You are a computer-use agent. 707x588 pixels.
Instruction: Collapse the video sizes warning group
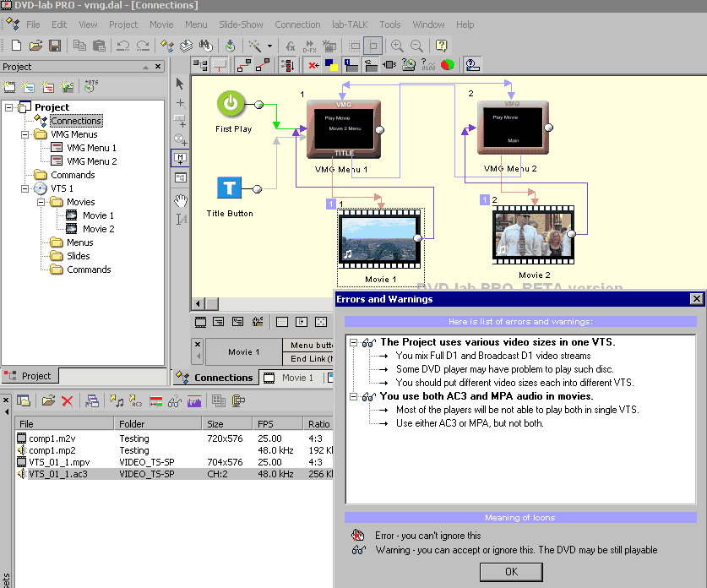click(x=354, y=342)
